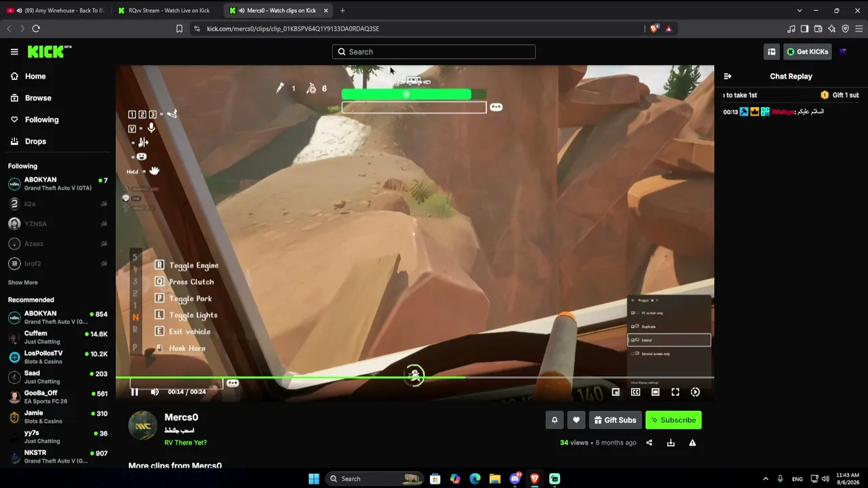Open the player playback settings icon

pos(695,392)
